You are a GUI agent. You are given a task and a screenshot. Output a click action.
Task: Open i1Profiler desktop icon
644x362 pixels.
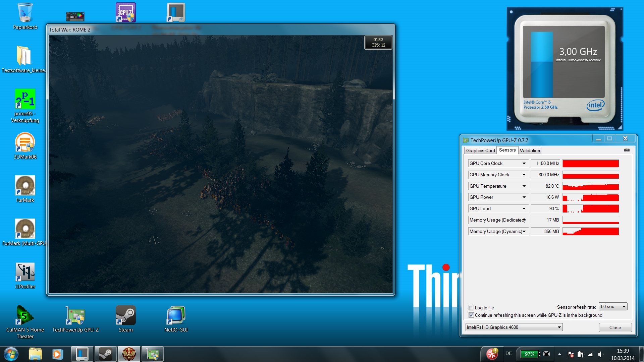click(25, 272)
